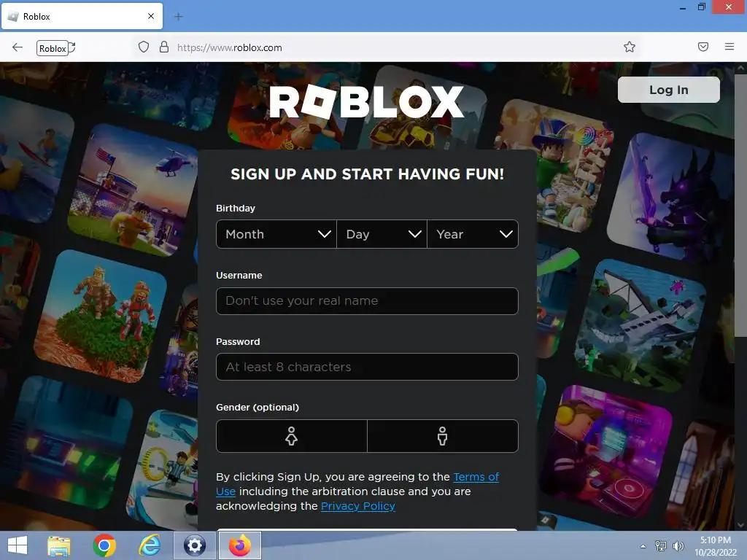Viewport: 747px width, 560px height.
Task: Launch Google Chrome from the taskbar
Action: click(104, 545)
